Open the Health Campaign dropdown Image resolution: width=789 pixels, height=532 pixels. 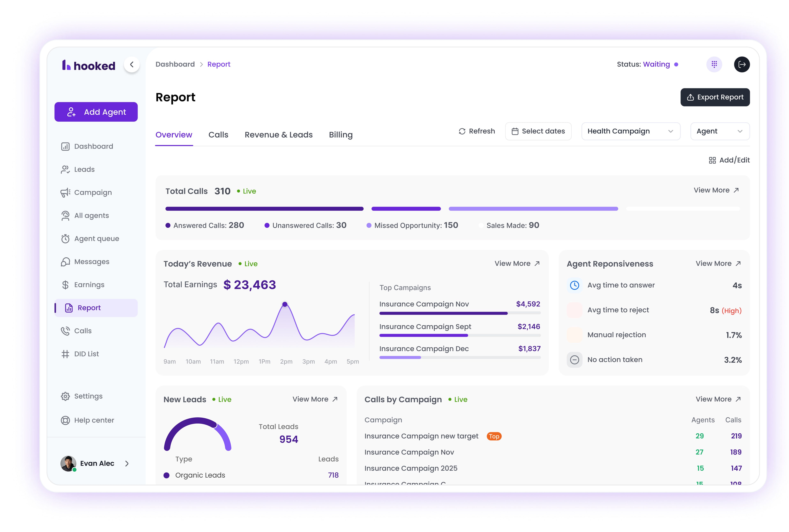tap(631, 131)
